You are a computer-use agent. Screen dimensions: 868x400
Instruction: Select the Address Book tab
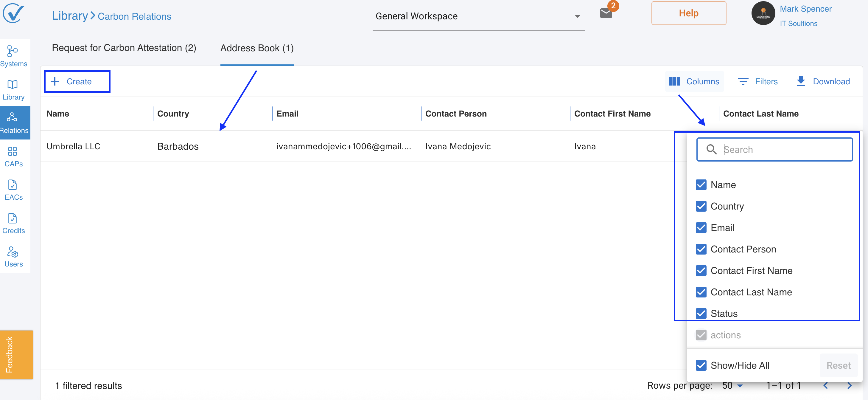pos(257,48)
